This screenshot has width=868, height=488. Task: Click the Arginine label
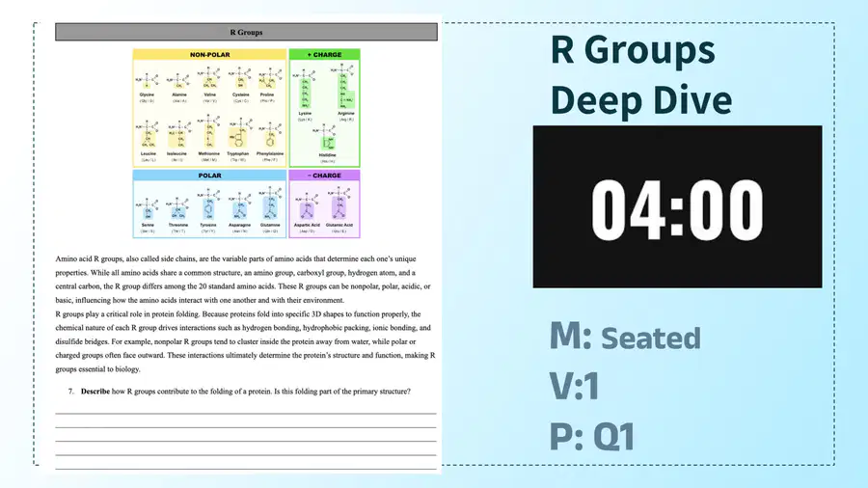click(x=346, y=114)
